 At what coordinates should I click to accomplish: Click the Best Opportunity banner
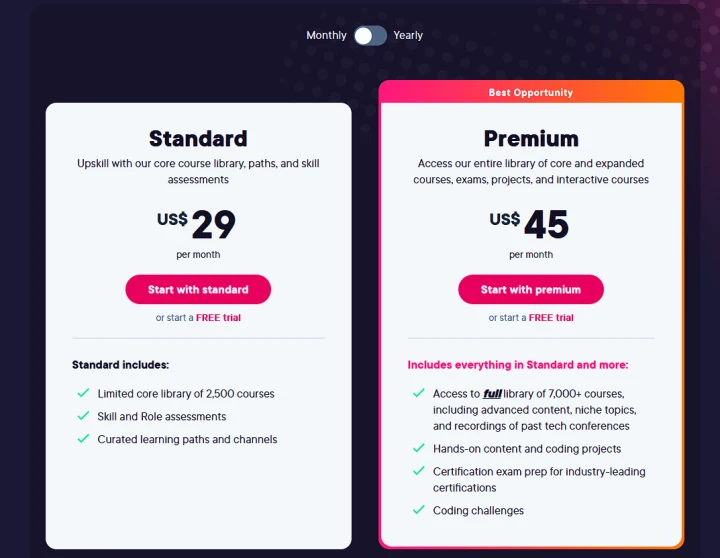pos(531,92)
